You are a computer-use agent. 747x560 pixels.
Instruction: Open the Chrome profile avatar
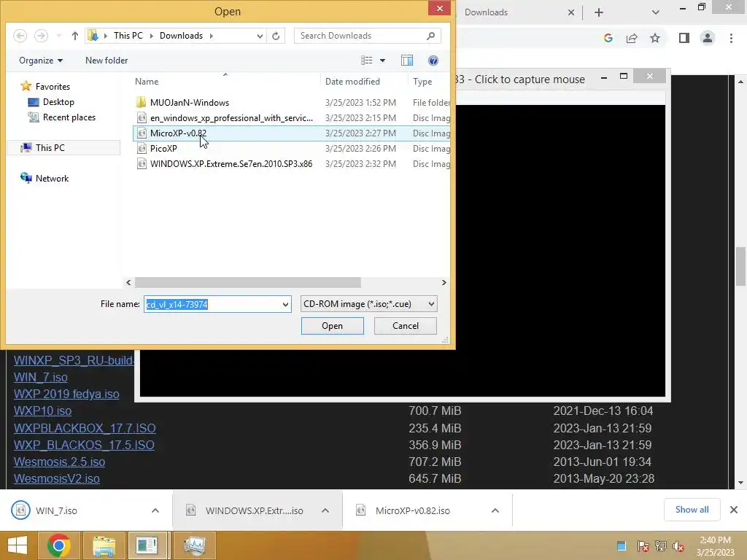(x=708, y=38)
